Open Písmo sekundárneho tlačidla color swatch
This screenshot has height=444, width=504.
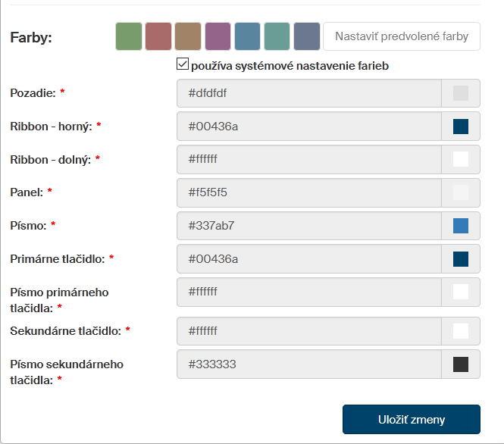click(460, 364)
